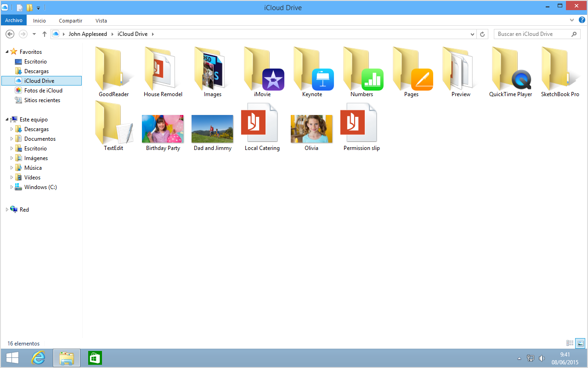Collapse the Este equipo group
The image size is (588, 368).
pos(7,120)
